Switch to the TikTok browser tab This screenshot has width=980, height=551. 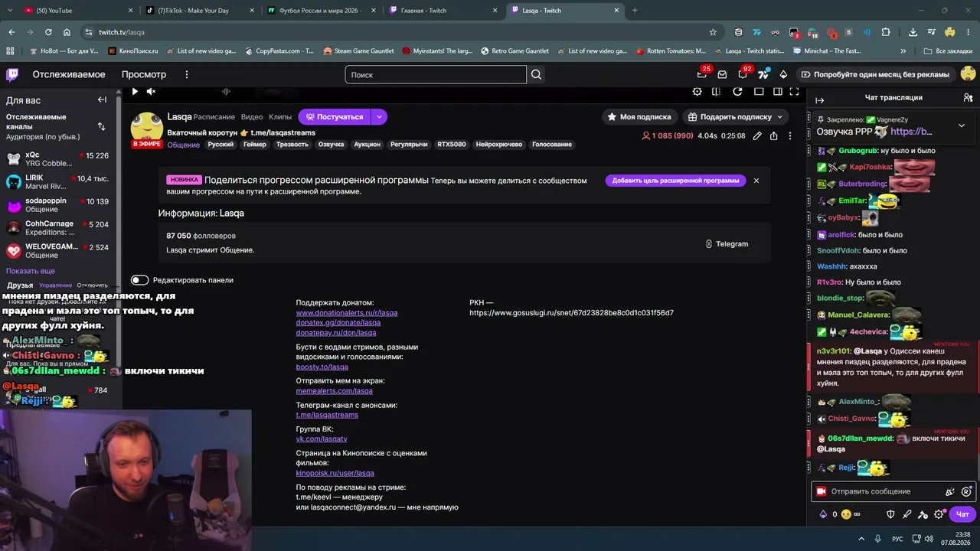(x=199, y=10)
